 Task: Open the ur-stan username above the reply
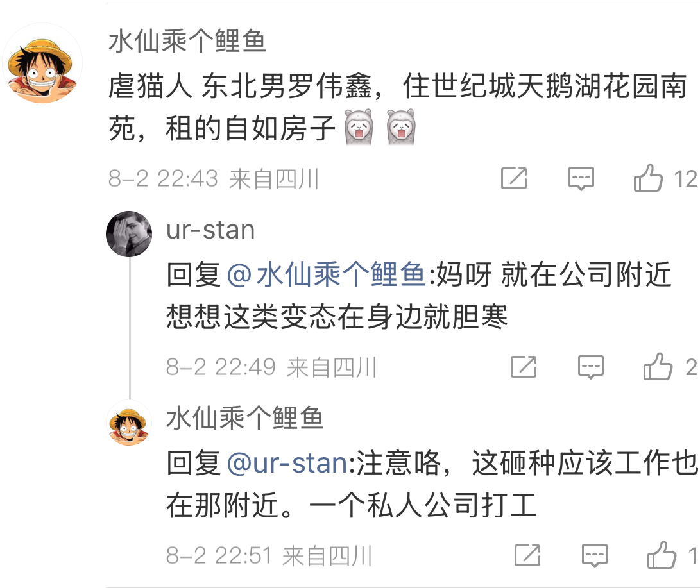point(210,230)
